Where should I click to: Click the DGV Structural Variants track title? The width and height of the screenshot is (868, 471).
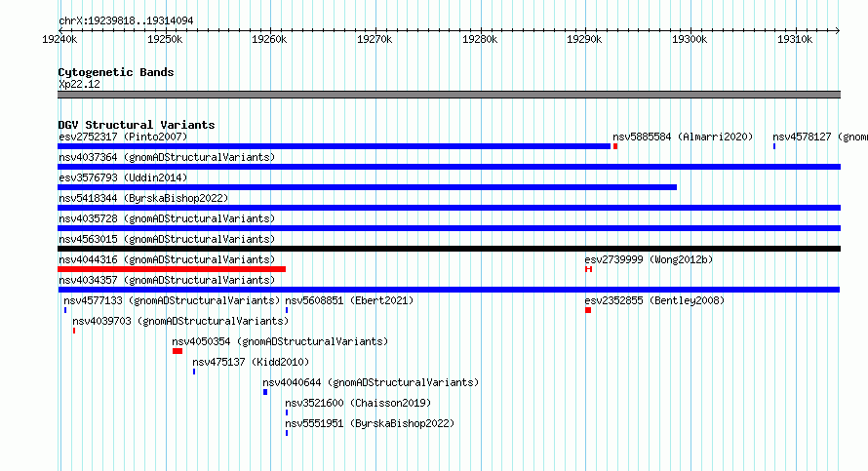137,125
